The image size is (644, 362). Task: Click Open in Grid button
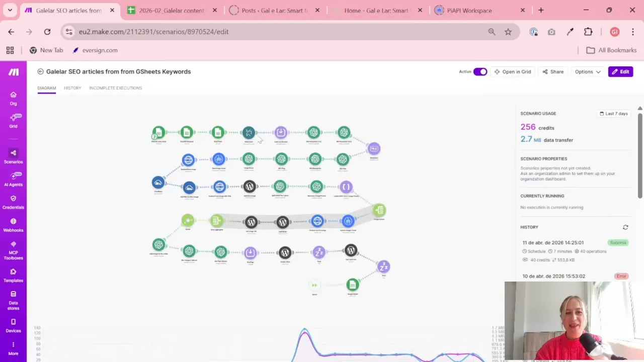click(512, 71)
